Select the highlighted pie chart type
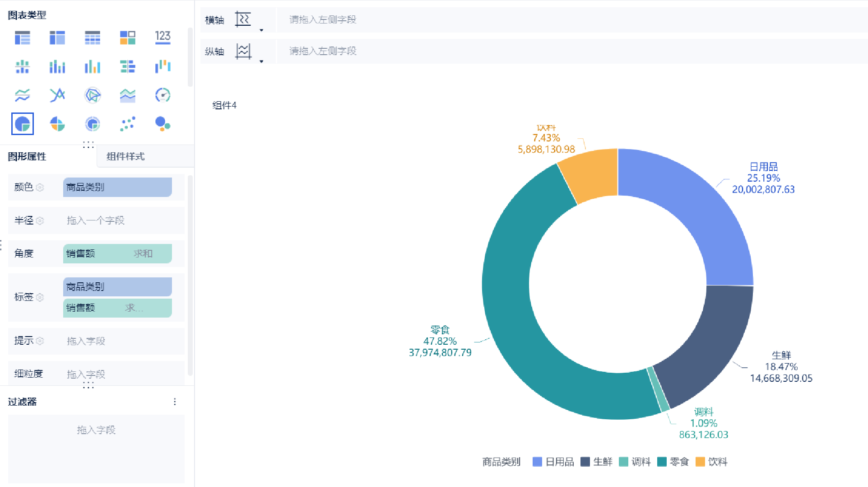 (22, 124)
